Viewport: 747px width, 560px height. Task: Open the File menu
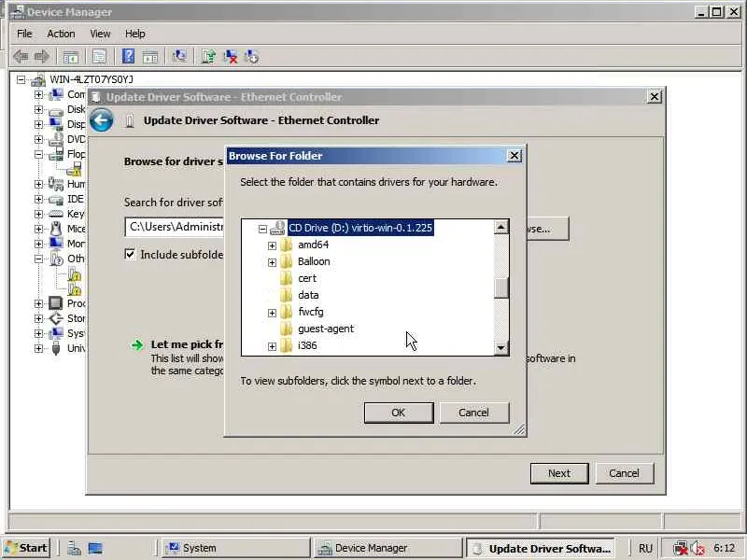[x=24, y=34]
